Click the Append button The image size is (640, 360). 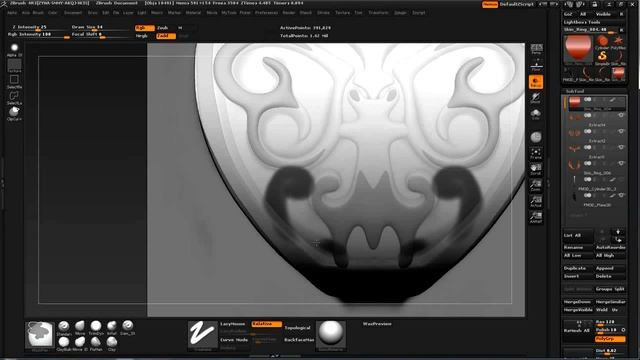(610, 268)
